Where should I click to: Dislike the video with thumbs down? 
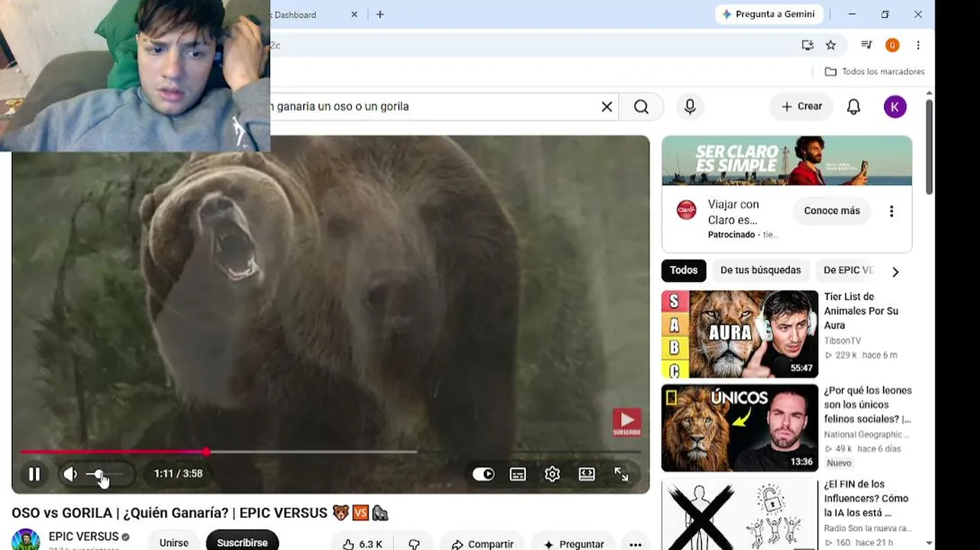tap(414, 543)
